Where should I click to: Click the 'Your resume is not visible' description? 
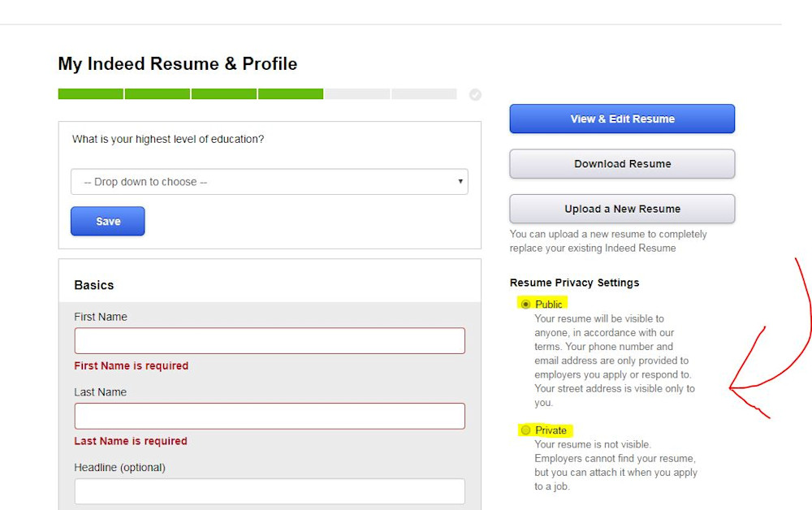[x=615, y=465]
